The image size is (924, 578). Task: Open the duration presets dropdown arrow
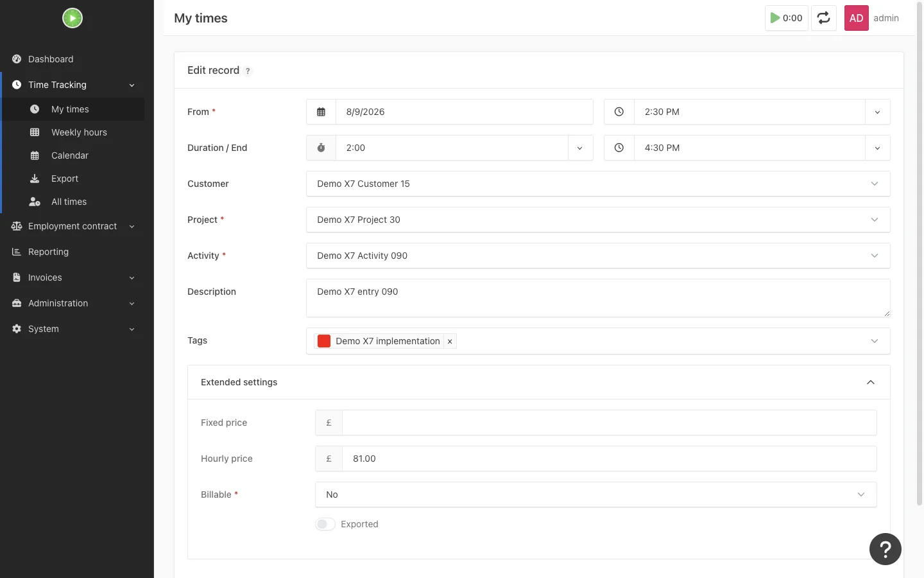coord(580,148)
